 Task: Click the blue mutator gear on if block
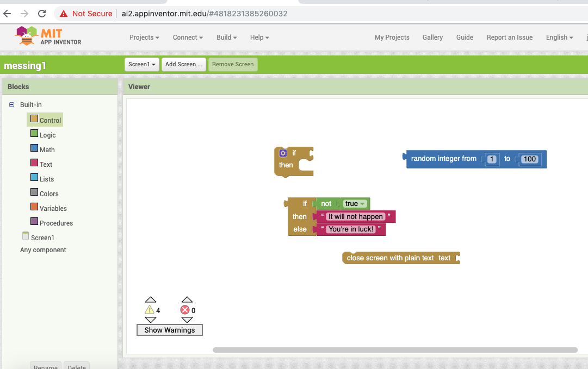tap(283, 153)
